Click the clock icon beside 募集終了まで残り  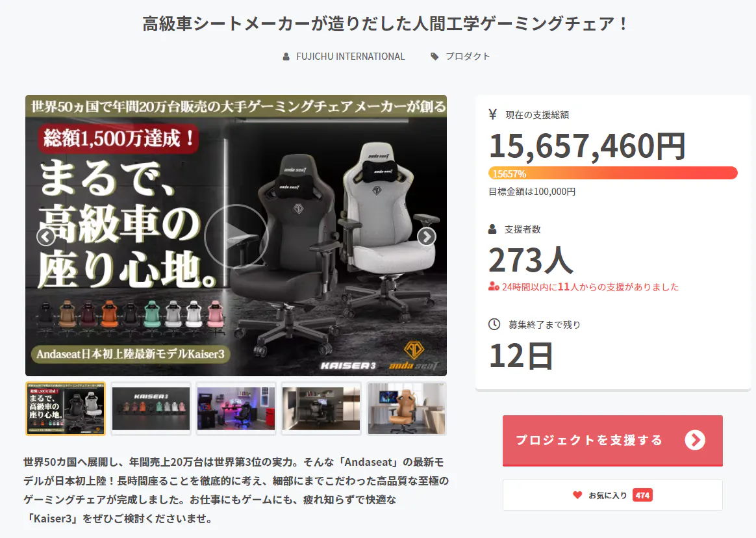coord(494,324)
